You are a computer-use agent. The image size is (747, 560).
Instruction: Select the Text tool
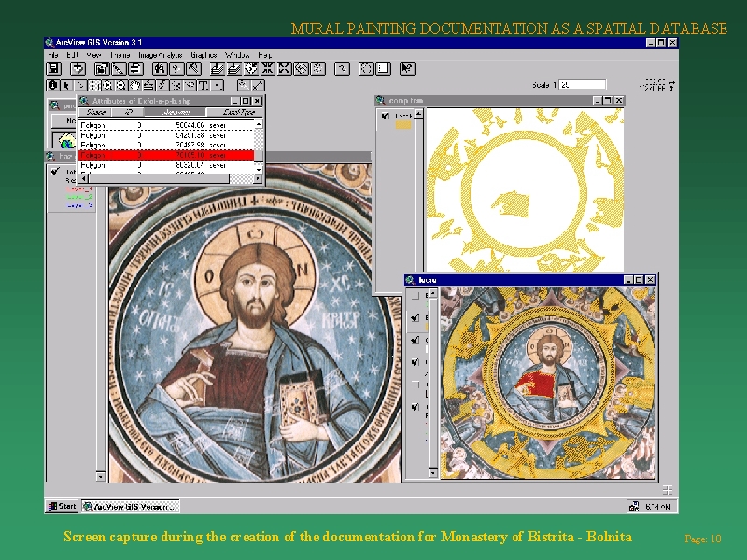coord(204,86)
